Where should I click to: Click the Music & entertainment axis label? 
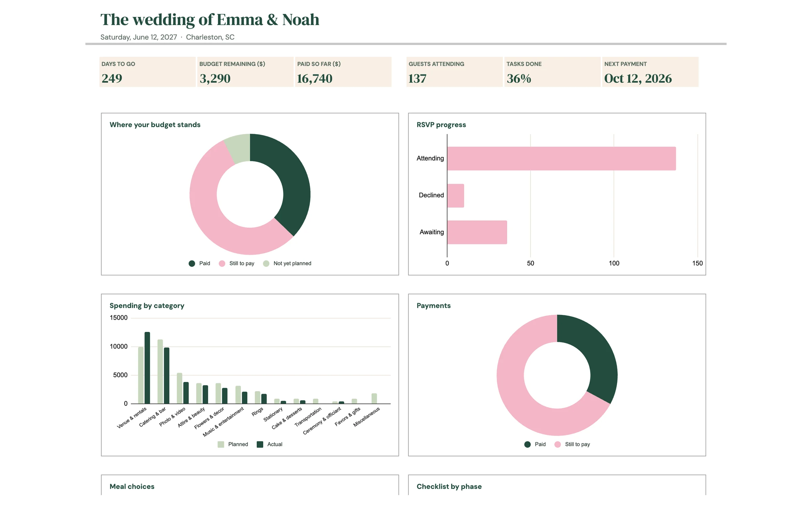(223, 422)
